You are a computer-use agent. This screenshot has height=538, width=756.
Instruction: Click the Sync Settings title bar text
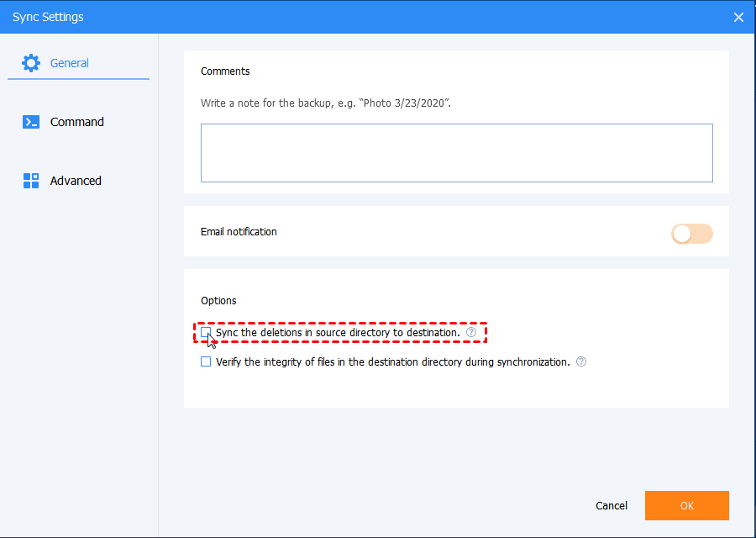click(48, 17)
